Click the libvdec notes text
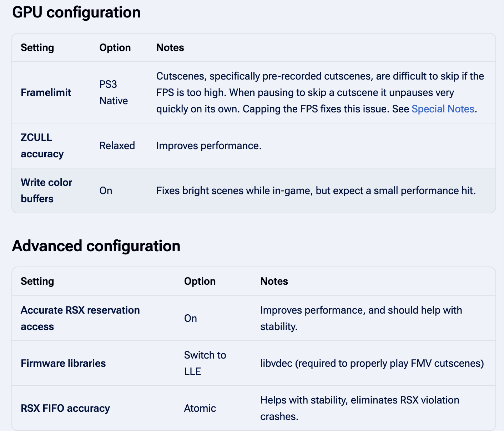This screenshot has height=431, width=504. pyautogui.click(x=372, y=363)
